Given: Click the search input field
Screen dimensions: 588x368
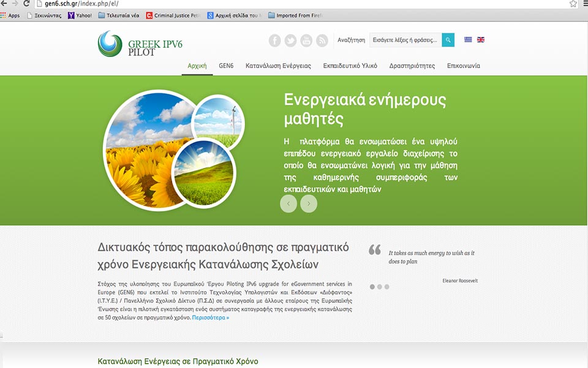Looking at the screenshot, I should point(405,40).
